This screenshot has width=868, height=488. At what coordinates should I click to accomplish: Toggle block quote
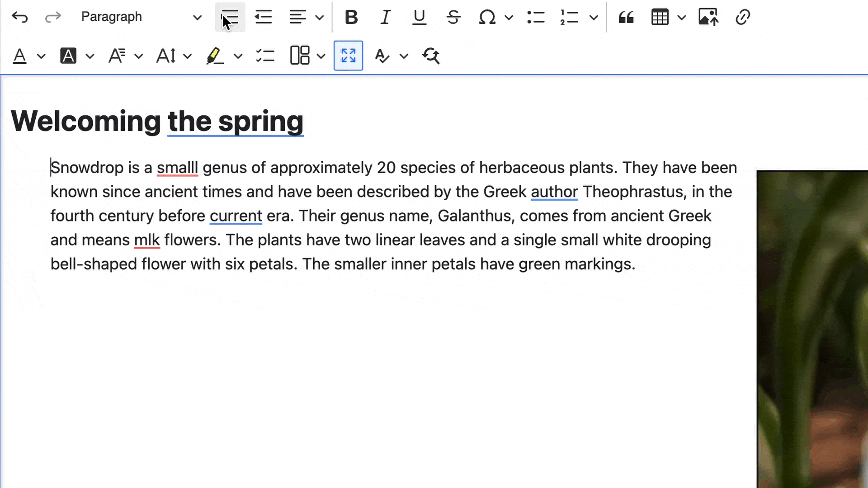(x=626, y=17)
